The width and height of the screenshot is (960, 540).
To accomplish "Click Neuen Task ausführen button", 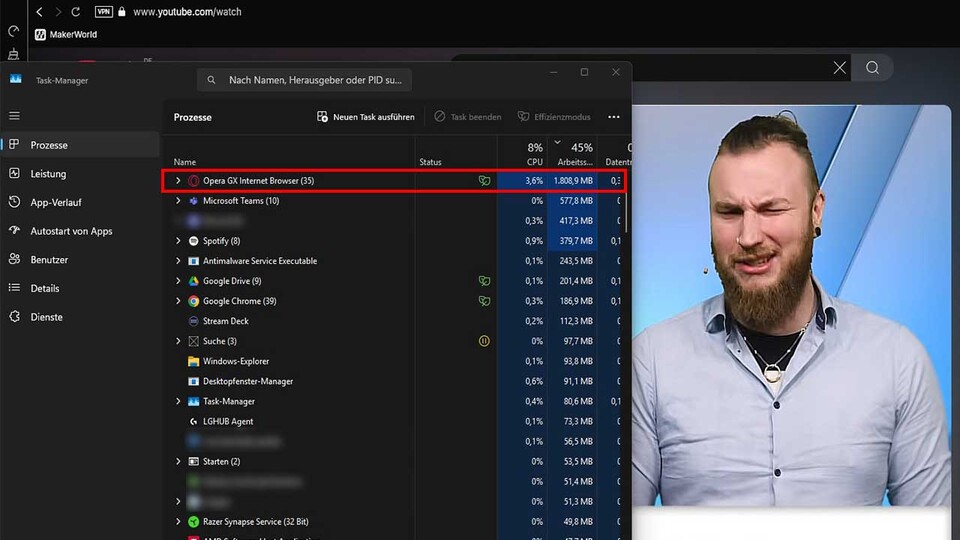I will [365, 117].
